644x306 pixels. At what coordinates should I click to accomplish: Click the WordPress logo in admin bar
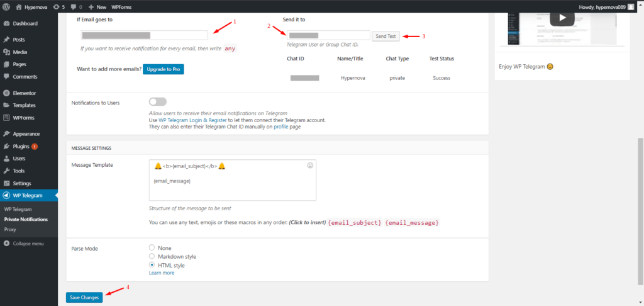pos(6,6)
